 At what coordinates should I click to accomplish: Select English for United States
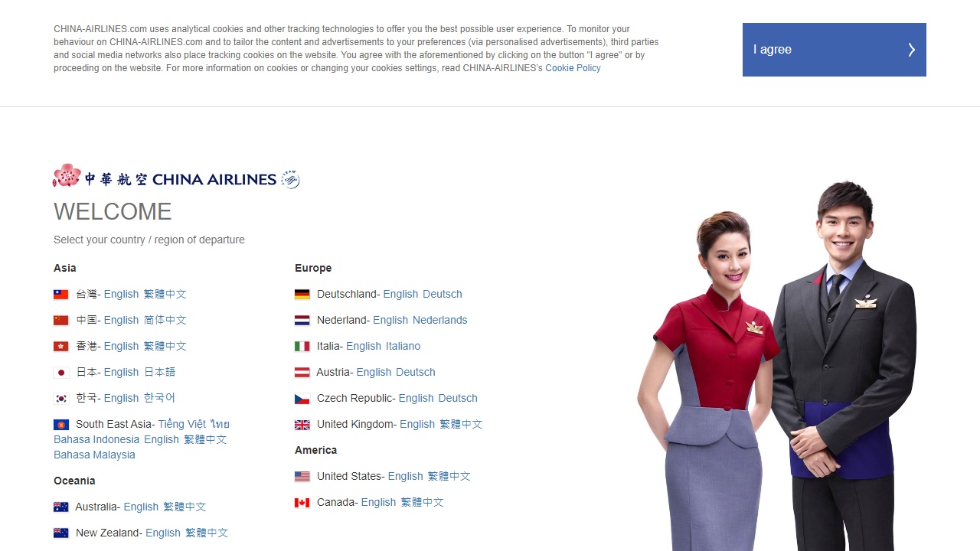click(x=405, y=476)
